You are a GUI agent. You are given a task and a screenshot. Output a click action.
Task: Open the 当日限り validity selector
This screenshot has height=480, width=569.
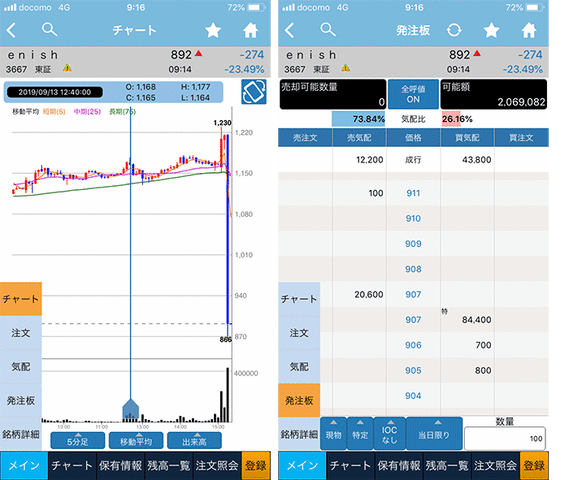(434, 433)
